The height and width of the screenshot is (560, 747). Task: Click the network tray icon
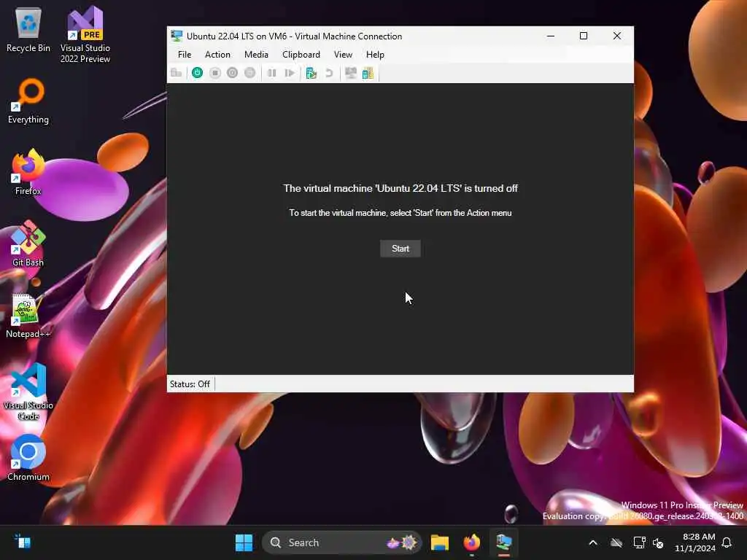pyautogui.click(x=639, y=542)
